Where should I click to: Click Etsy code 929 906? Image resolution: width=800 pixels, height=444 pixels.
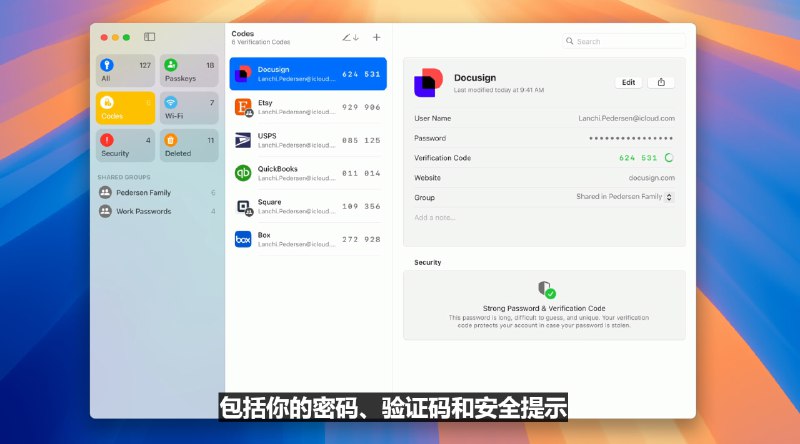361,107
